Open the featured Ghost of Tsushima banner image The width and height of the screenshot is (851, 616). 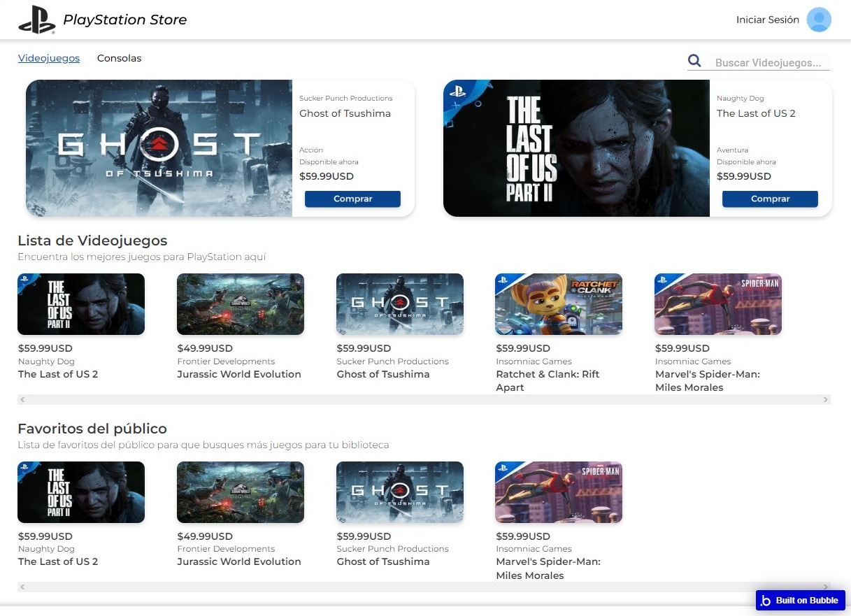pos(159,148)
